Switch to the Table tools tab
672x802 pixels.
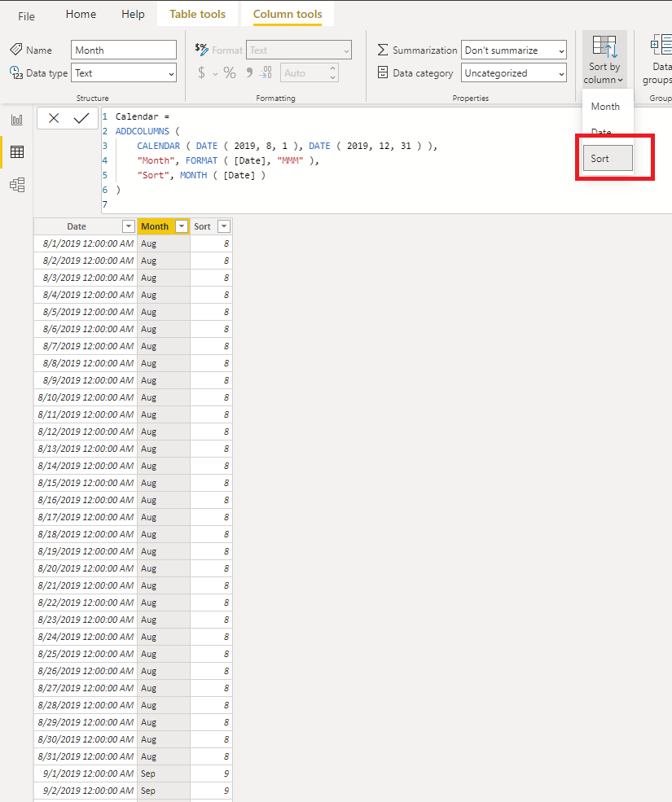pos(198,15)
